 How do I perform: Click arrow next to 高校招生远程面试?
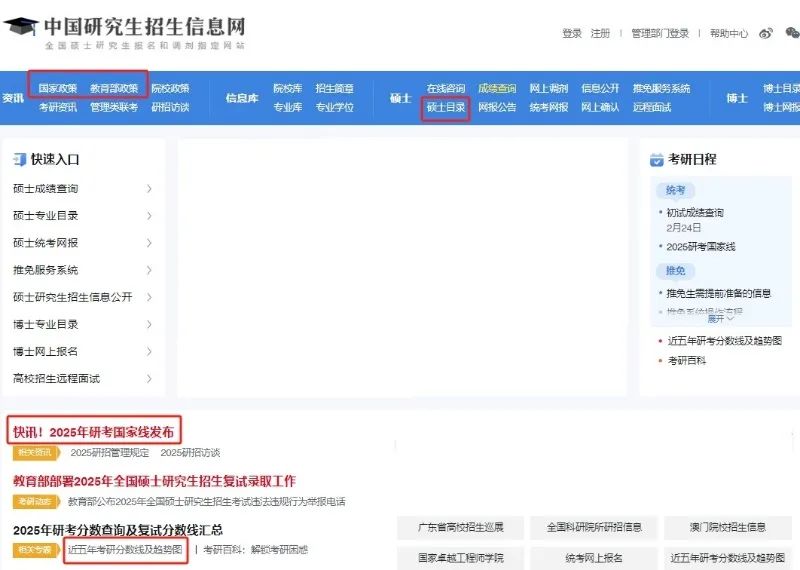click(149, 379)
